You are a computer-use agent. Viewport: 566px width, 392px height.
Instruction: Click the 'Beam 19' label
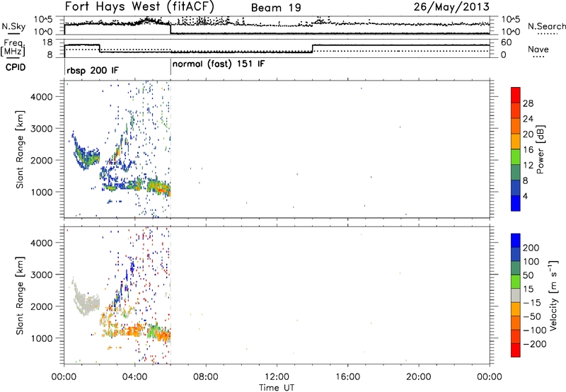click(x=276, y=8)
